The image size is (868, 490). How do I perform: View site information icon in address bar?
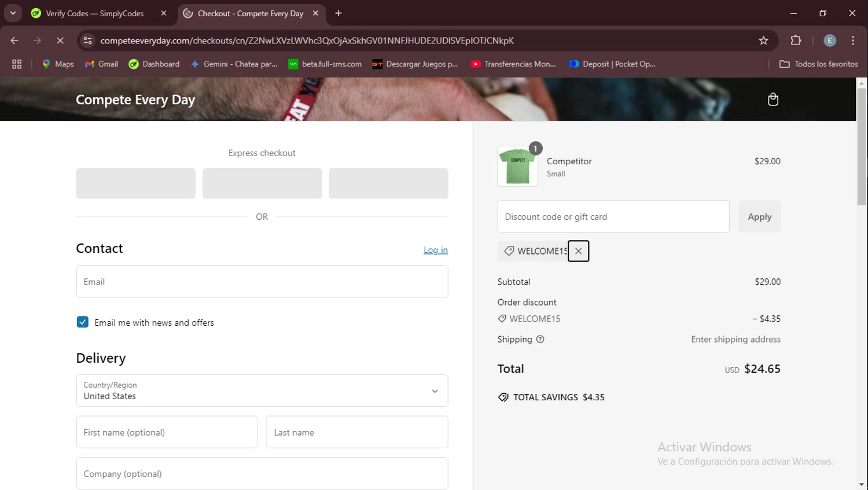pos(87,40)
